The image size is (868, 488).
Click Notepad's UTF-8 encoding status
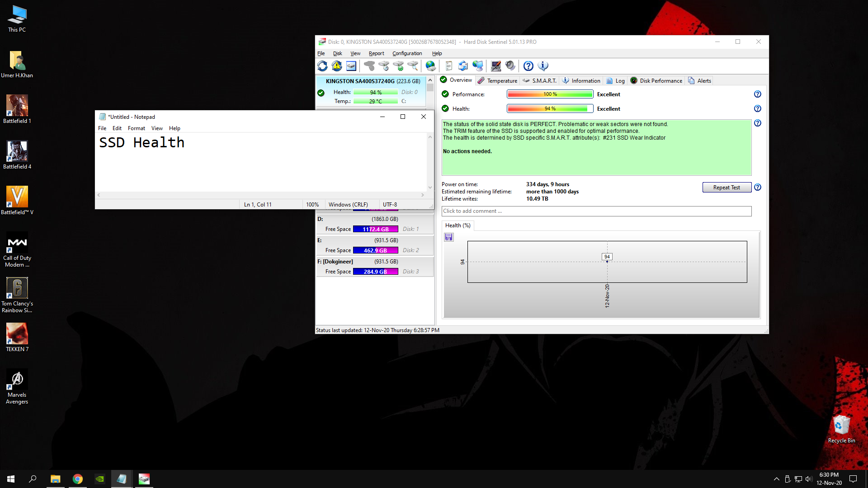coord(390,205)
